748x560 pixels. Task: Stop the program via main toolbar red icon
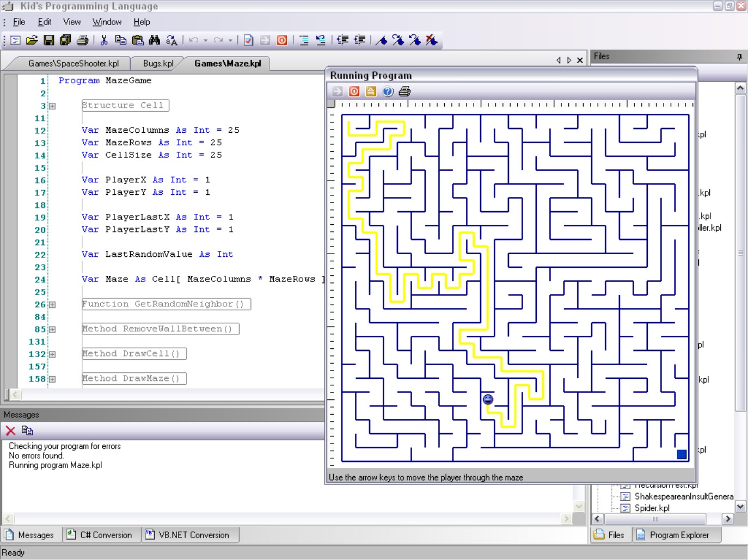pyautogui.click(x=282, y=40)
